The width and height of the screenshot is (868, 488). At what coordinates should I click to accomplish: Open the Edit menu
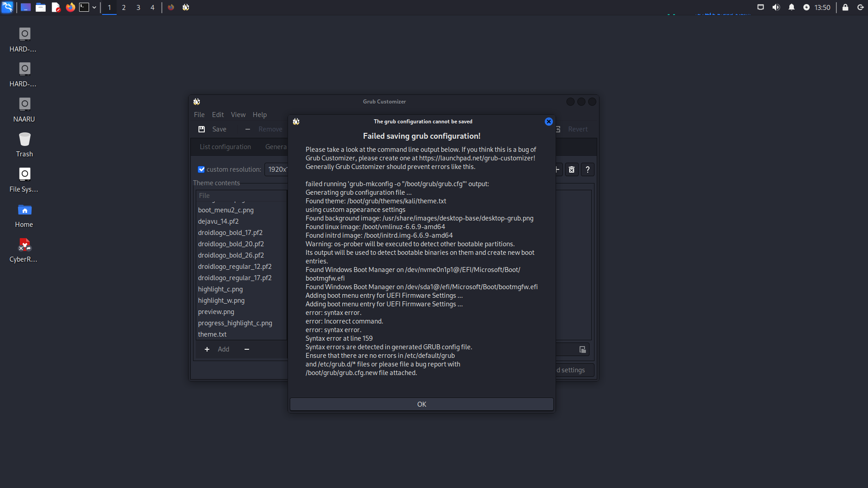(217, 115)
